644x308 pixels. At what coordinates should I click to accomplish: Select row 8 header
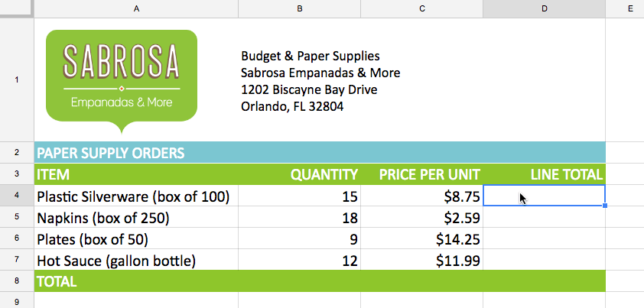point(17,281)
